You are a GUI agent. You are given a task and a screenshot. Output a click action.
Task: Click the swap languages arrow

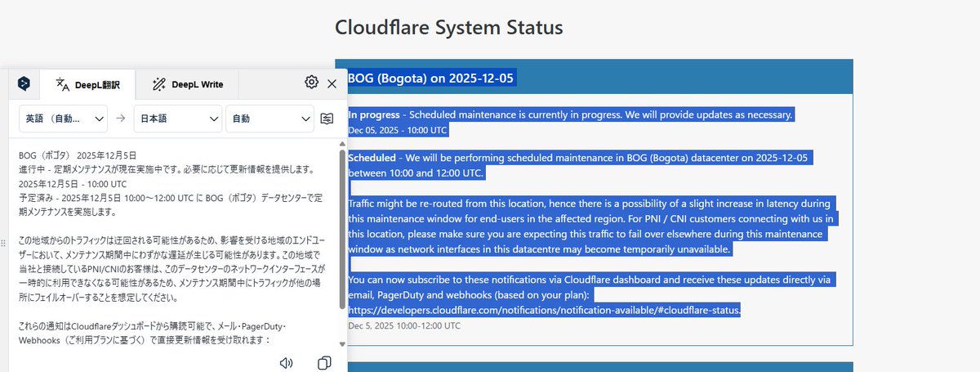tap(121, 119)
